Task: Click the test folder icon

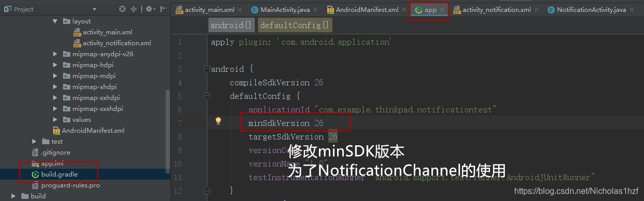Action: (x=45, y=142)
